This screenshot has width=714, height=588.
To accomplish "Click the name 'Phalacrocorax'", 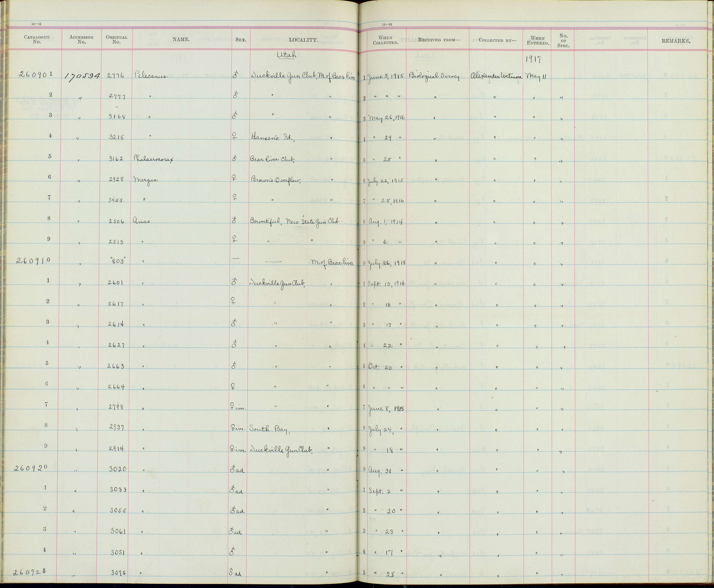I will point(154,159).
